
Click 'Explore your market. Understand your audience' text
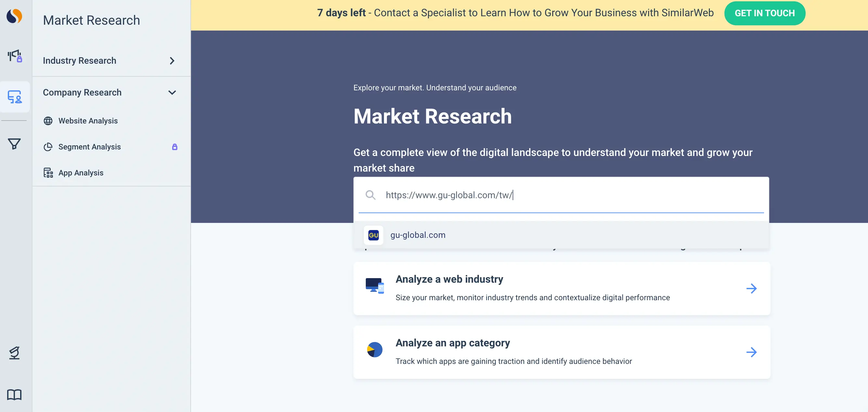click(x=435, y=88)
